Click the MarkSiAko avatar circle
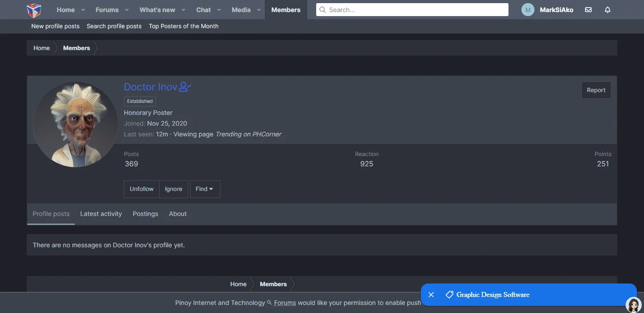644x313 pixels. point(528,10)
